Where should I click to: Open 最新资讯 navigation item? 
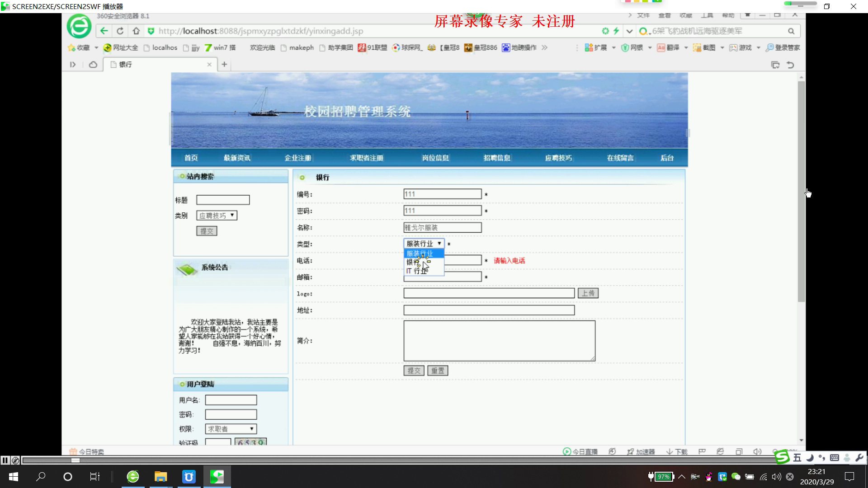coord(237,158)
